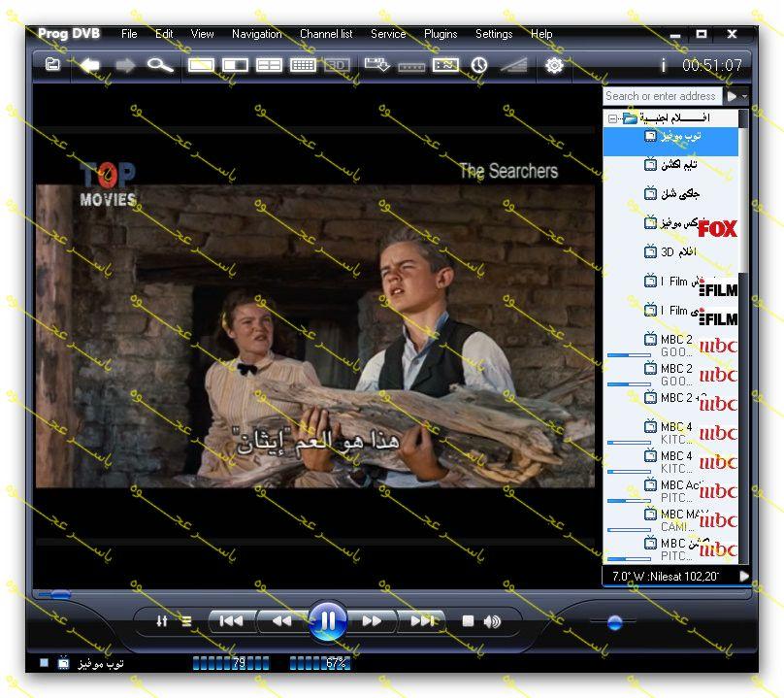Viewport: 784px width, 698px height.
Task: Show channel info with the i icon
Action: [663, 65]
